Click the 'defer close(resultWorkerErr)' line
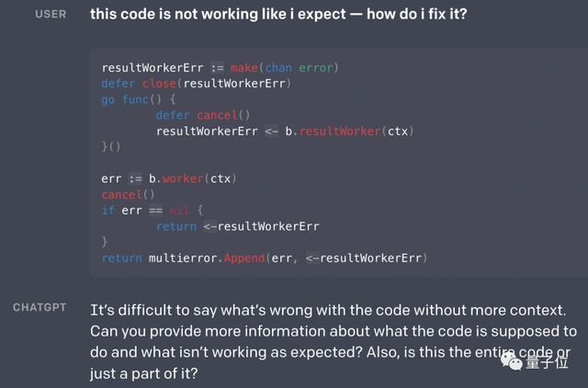This screenshot has width=588, height=388. (x=195, y=83)
